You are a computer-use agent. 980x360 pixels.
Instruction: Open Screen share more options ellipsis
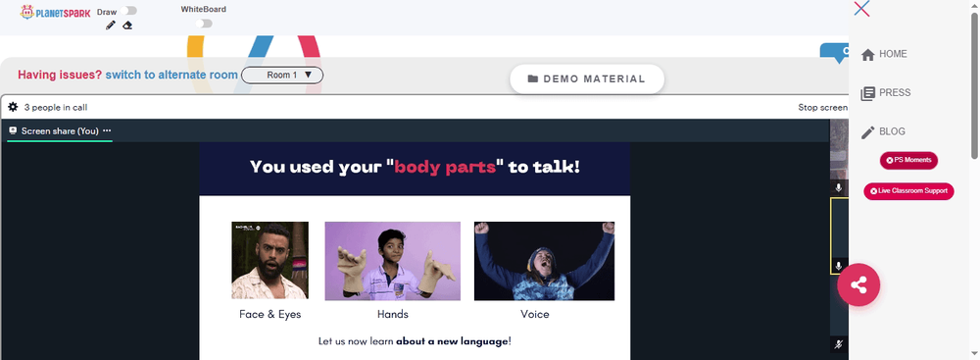coord(107,130)
